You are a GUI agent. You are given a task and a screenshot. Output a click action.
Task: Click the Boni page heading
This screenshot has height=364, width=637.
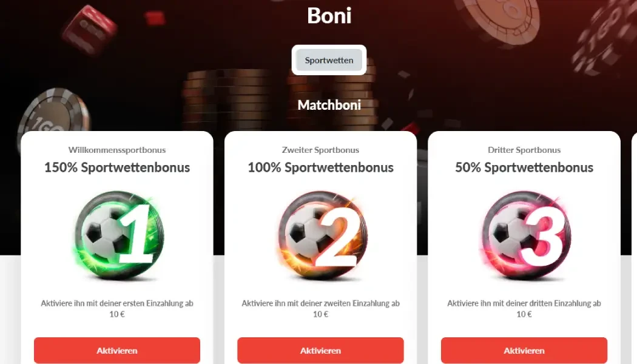329,15
